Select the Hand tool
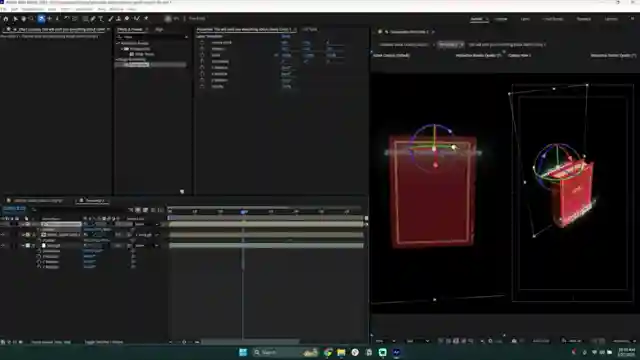640x360 pixels. (23, 19)
